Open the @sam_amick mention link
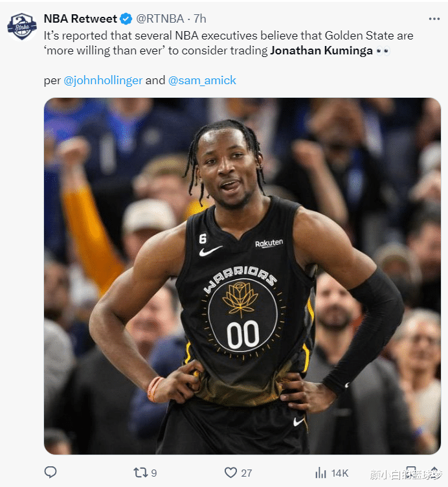448x487 pixels. [x=202, y=80]
